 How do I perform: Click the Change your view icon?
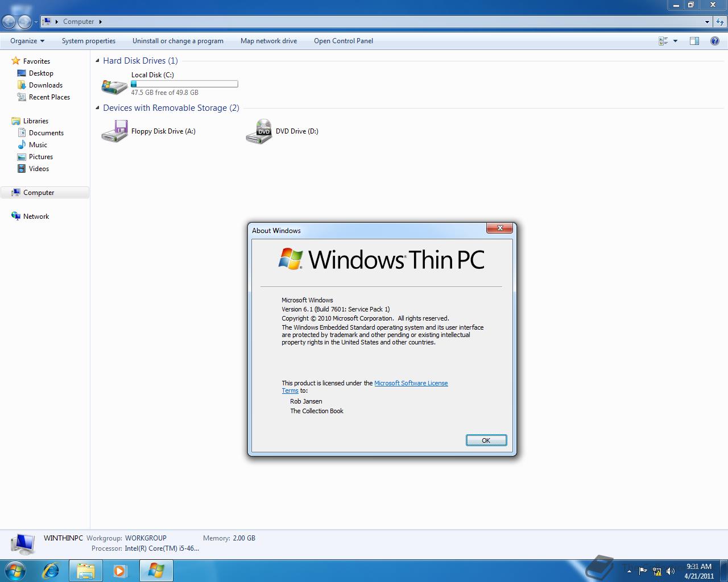[x=663, y=41]
